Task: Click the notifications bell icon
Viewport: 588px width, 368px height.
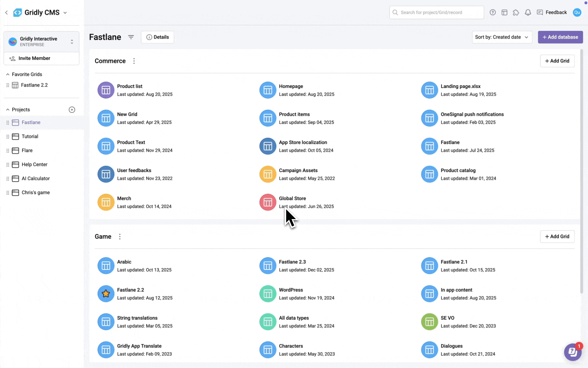Action: (x=528, y=12)
